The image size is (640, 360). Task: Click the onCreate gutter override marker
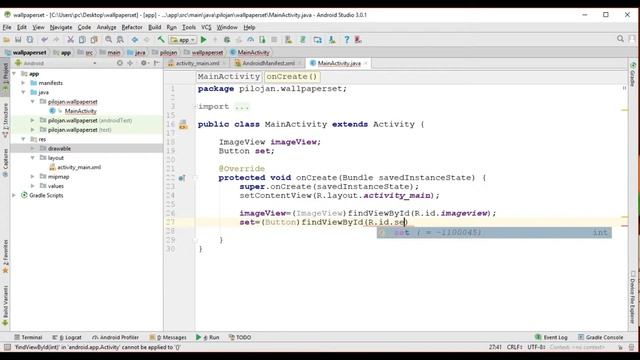click(x=182, y=178)
